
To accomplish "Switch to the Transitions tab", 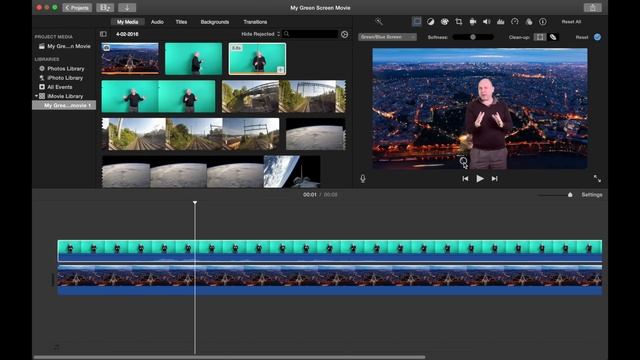I will point(255,22).
